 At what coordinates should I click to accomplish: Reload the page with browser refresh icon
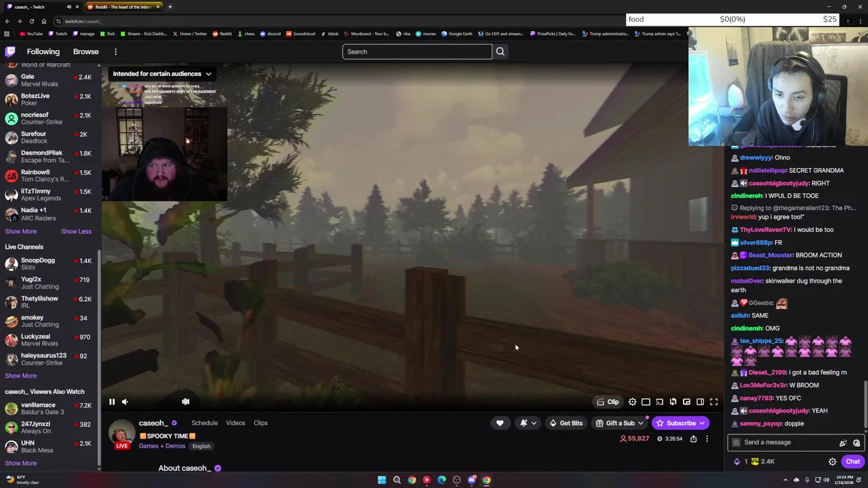coord(31,22)
